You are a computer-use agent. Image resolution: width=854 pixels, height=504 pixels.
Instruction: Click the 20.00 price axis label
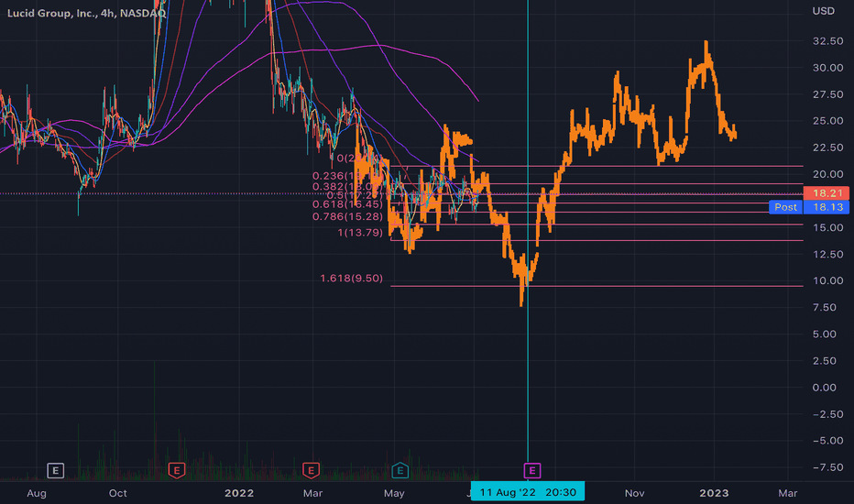point(827,174)
